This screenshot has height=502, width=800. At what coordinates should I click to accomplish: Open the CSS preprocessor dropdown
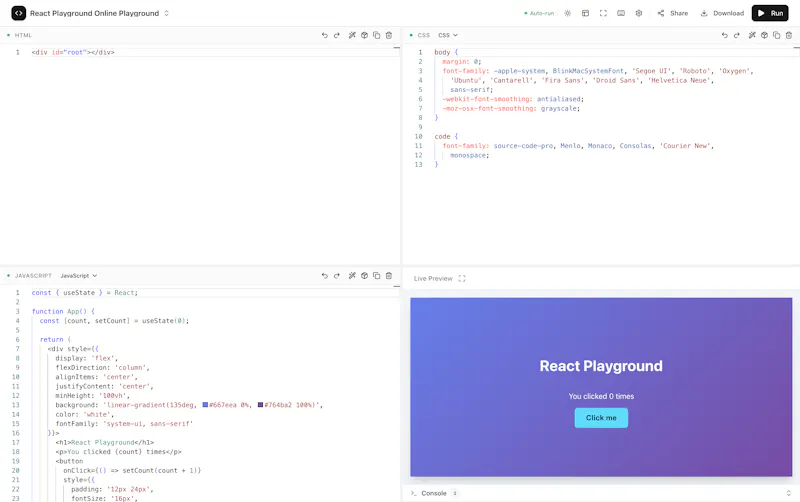[x=448, y=35]
